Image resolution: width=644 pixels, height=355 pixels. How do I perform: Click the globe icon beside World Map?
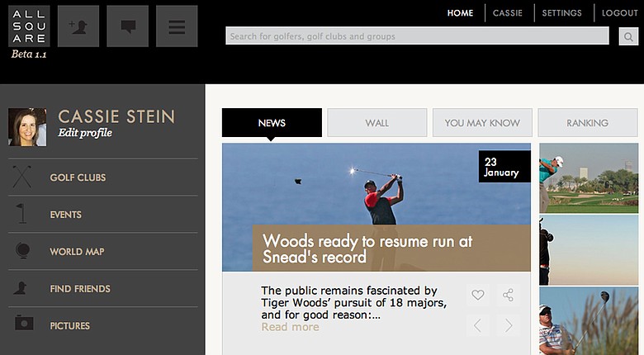point(22,251)
